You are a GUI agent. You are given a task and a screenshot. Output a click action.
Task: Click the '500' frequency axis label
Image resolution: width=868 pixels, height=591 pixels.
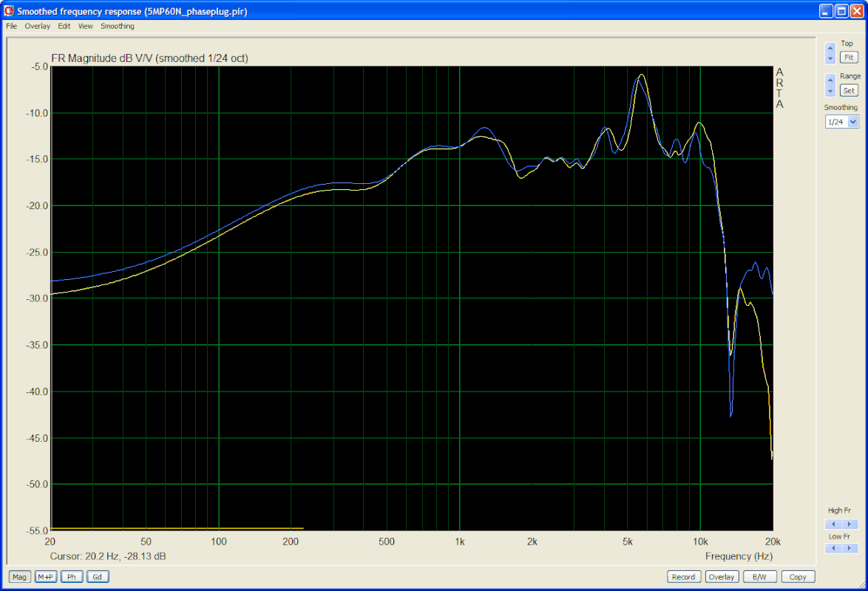tap(387, 542)
